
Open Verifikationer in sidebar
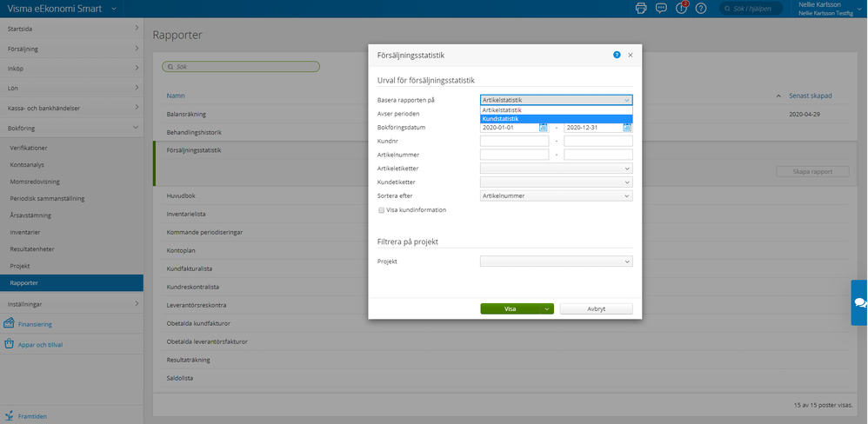pyautogui.click(x=28, y=149)
